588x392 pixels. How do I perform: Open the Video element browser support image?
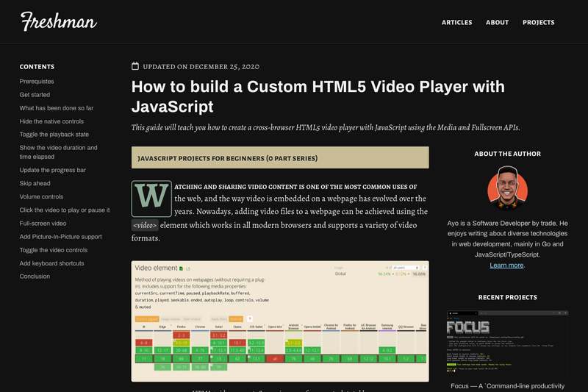point(280,321)
